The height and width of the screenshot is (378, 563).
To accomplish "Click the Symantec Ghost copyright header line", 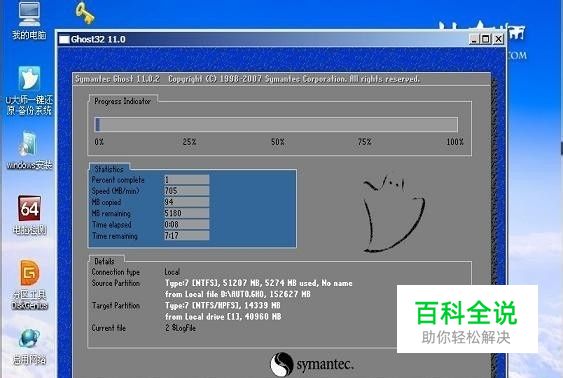I will pyautogui.click(x=247, y=79).
